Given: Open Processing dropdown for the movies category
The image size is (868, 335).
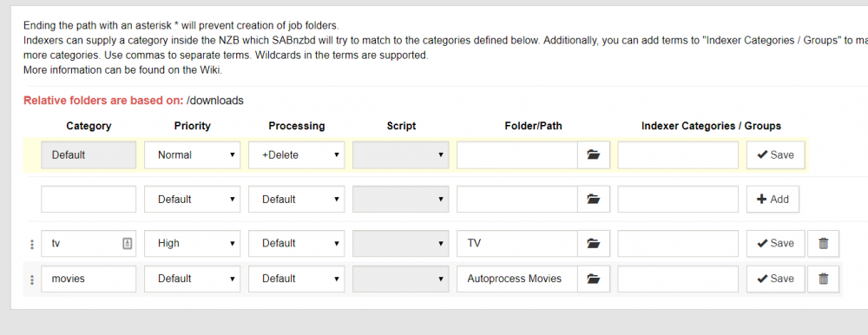Looking at the screenshot, I should point(296,279).
